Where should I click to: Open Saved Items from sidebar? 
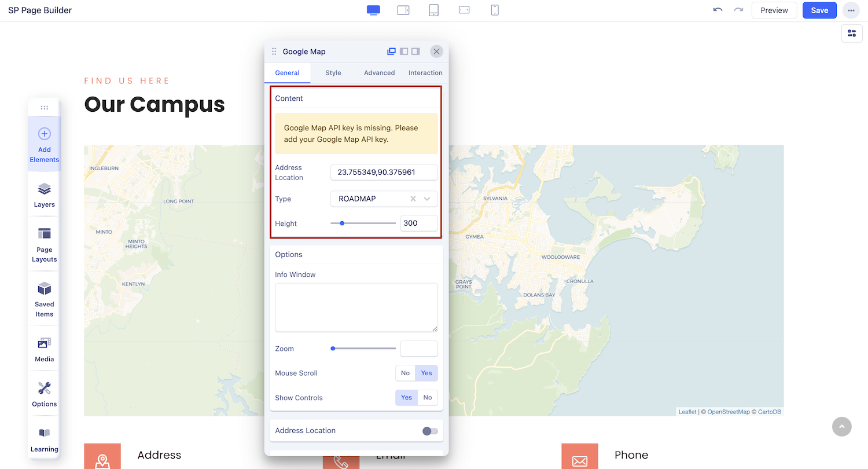click(x=45, y=299)
